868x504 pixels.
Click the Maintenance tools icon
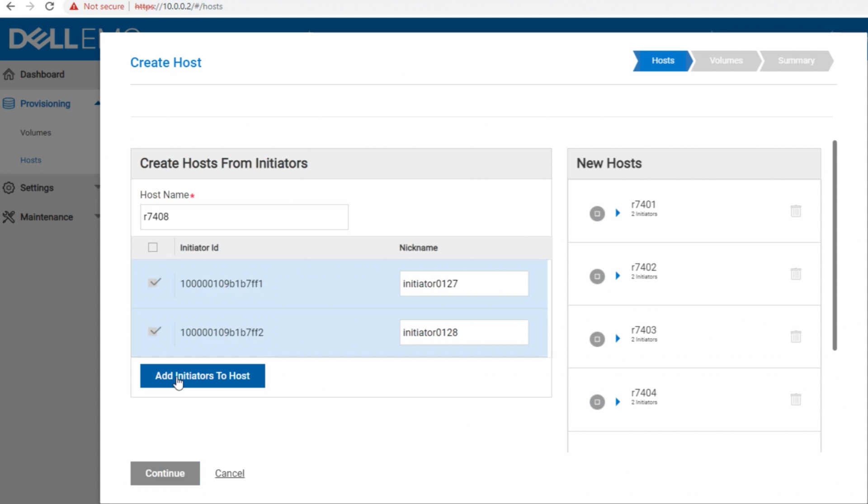(9, 217)
